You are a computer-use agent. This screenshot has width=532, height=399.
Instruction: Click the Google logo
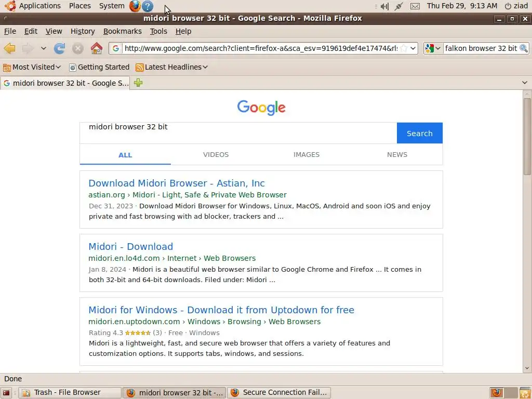click(261, 108)
